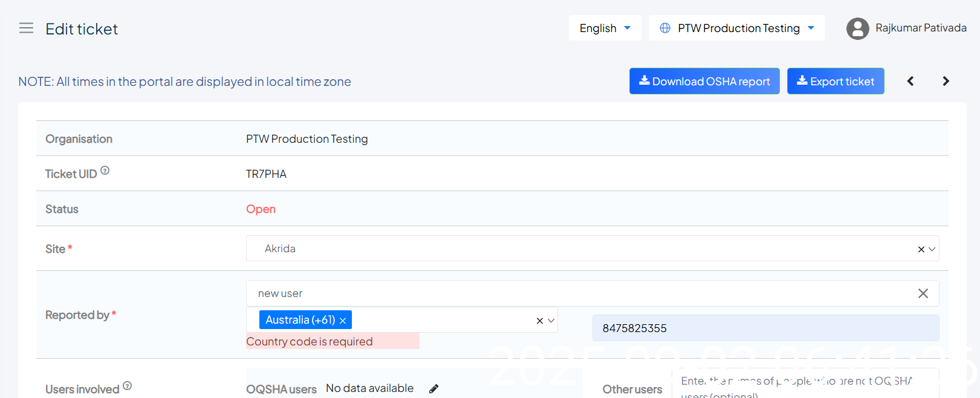Image resolution: width=980 pixels, height=398 pixels.
Task: Remove the Australia (+61) tag
Action: click(x=343, y=321)
